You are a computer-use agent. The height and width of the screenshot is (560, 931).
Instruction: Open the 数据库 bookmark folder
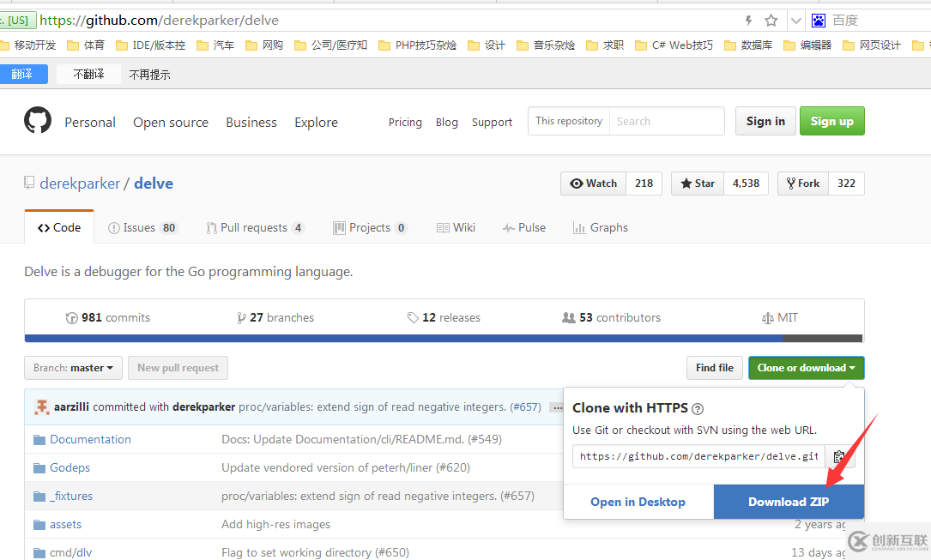tap(749, 45)
